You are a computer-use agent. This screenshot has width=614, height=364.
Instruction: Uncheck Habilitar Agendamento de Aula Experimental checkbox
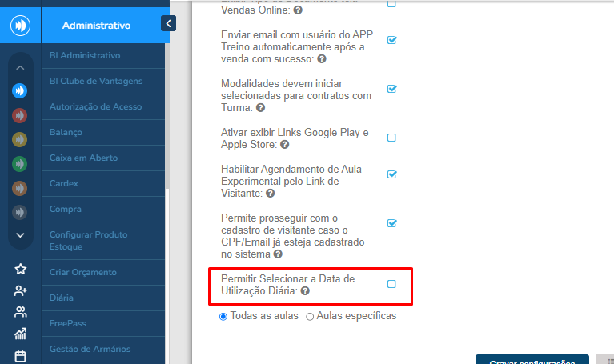click(391, 174)
